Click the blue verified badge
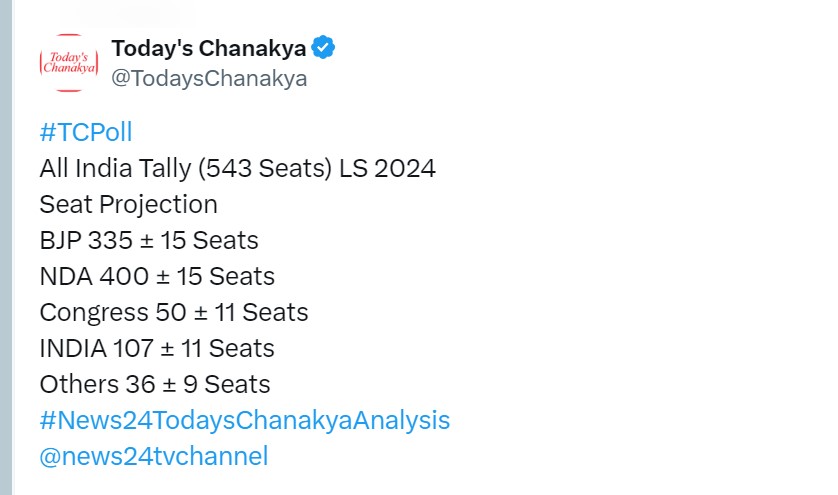 323,48
